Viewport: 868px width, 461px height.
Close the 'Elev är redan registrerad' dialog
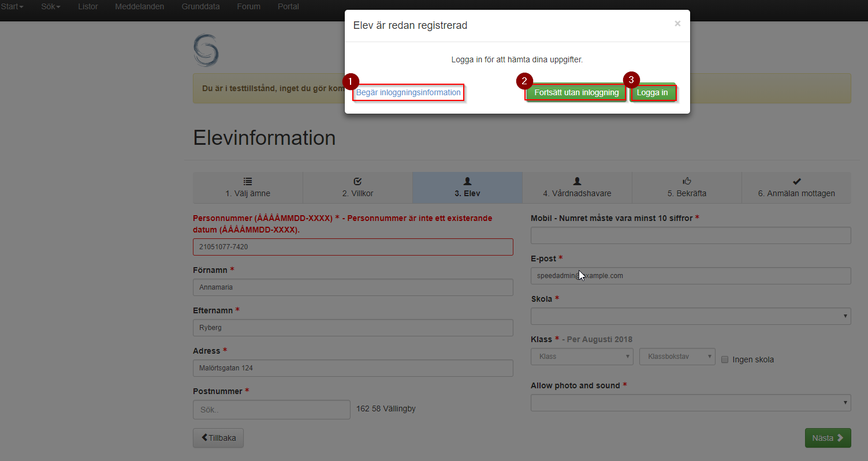click(x=677, y=24)
